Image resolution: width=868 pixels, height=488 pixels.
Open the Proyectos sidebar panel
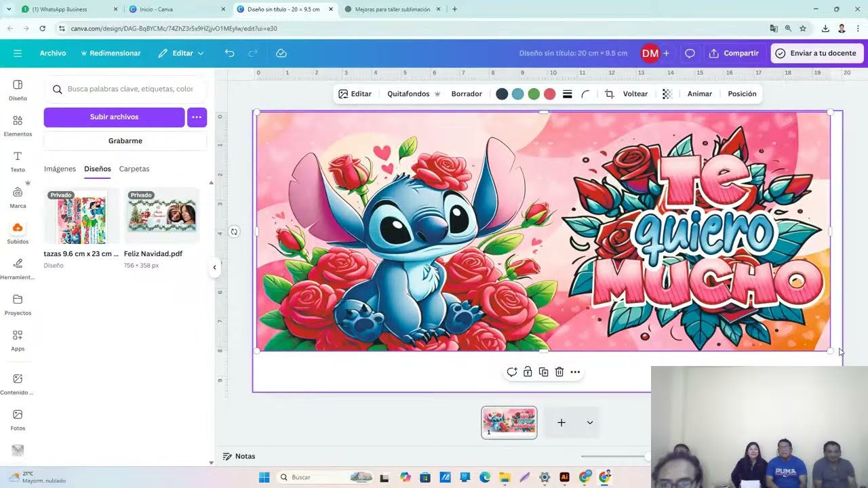(x=18, y=304)
